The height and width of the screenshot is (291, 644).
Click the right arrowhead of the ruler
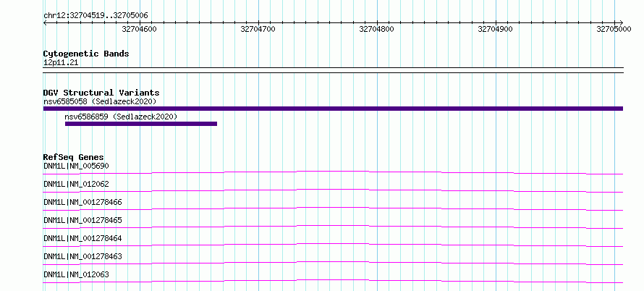point(621,22)
